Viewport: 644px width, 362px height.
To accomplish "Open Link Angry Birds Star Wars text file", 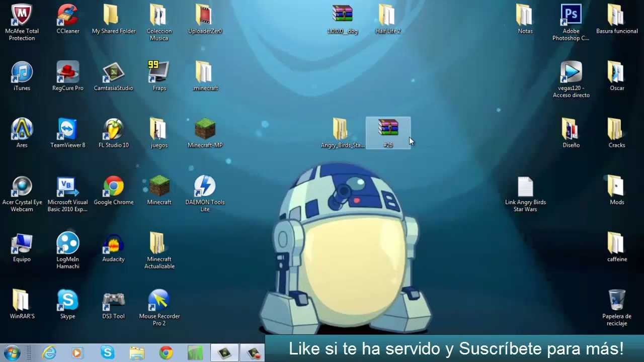I will pyautogui.click(x=525, y=194).
